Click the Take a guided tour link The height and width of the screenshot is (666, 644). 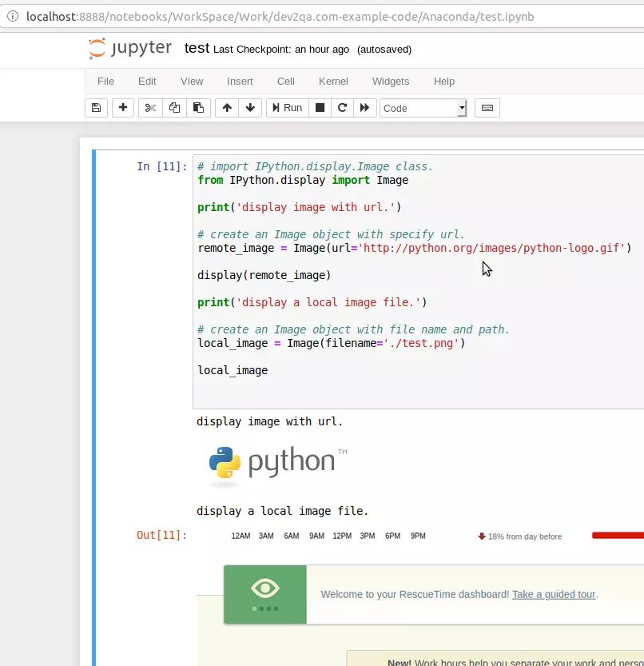coord(554,594)
